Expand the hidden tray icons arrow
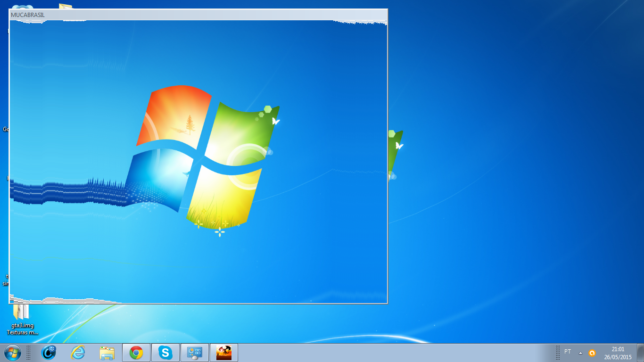The width and height of the screenshot is (644, 362). point(580,353)
